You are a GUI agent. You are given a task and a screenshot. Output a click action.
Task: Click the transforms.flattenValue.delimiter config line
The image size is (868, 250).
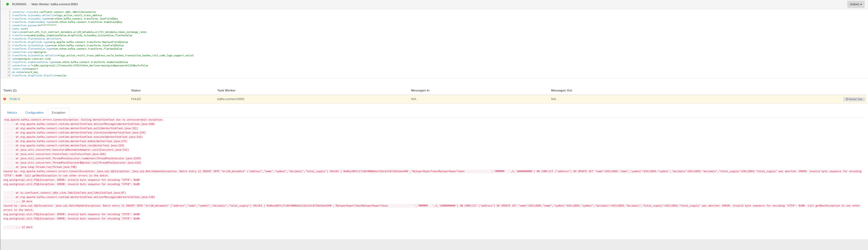[37, 39]
